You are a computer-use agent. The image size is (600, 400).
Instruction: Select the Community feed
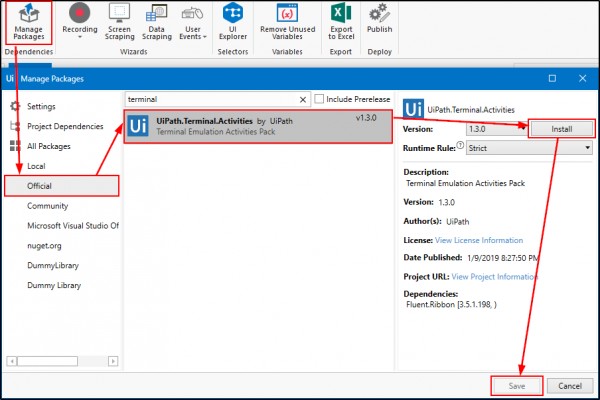tap(47, 206)
